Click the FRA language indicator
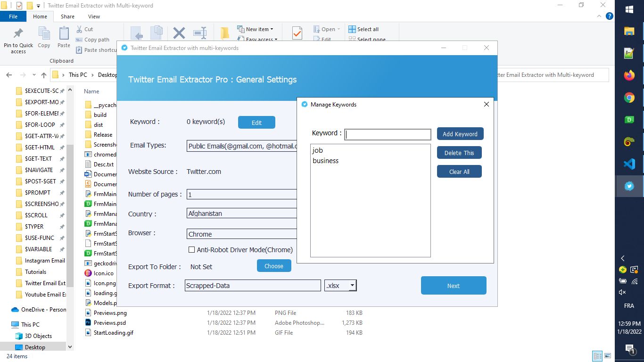The height and width of the screenshot is (362, 644). (x=629, y=305)
